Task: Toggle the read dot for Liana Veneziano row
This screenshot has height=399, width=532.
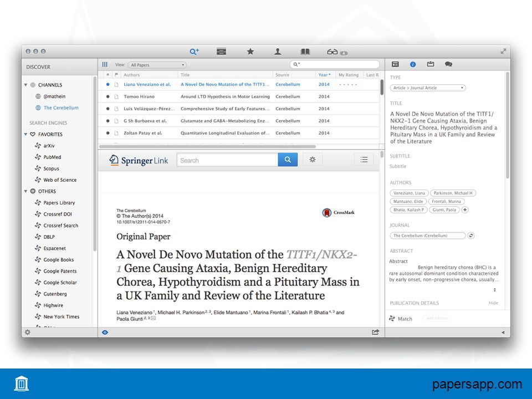Action: pyautogui.click(x=108, y=84)
